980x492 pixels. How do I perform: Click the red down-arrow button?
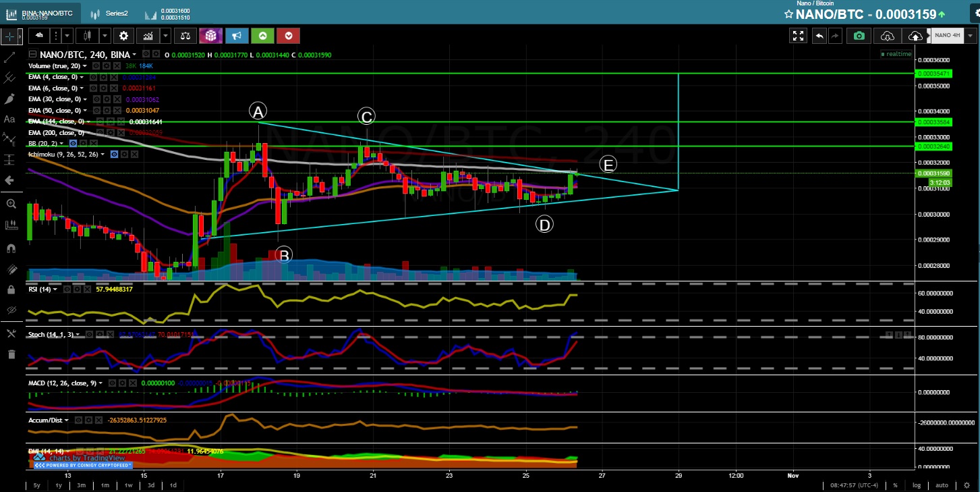click(x=289, y=36)
